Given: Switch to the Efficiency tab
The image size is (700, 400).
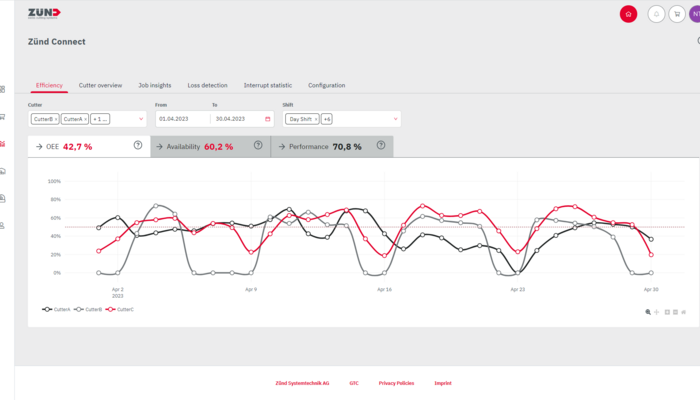Looking at the screenshot, I should [x=49, y=85].
